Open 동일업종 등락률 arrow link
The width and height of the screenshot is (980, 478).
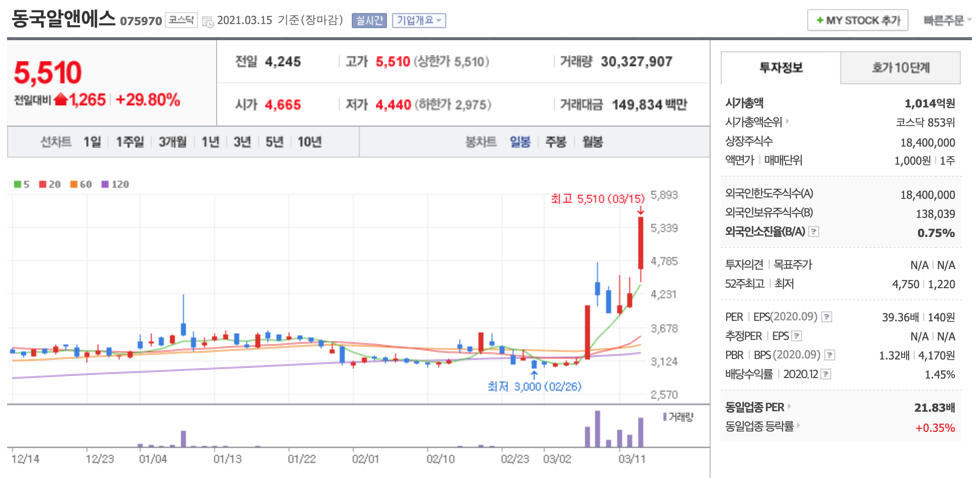pos(799,425)
